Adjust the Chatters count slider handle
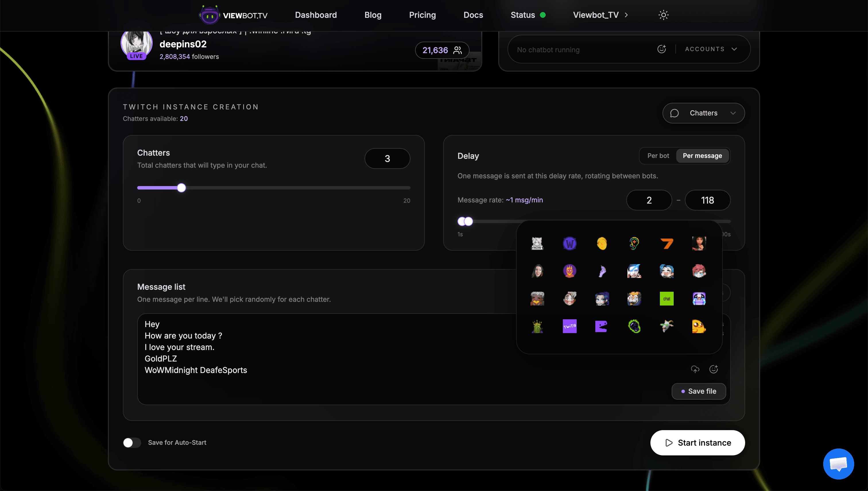This screenshot has height=491, width=868. tap(181, 187)
